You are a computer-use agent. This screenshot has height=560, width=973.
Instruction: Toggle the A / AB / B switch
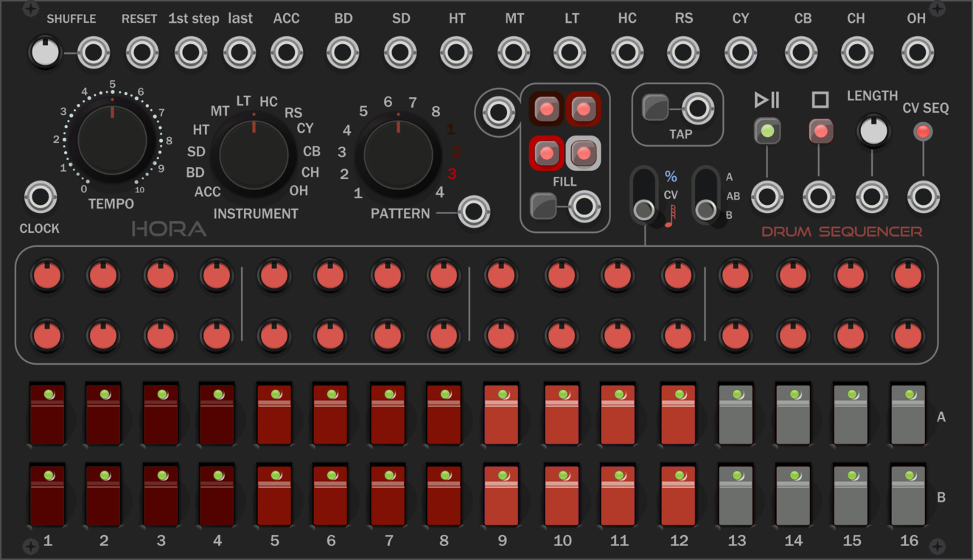[x=708, y=195]
